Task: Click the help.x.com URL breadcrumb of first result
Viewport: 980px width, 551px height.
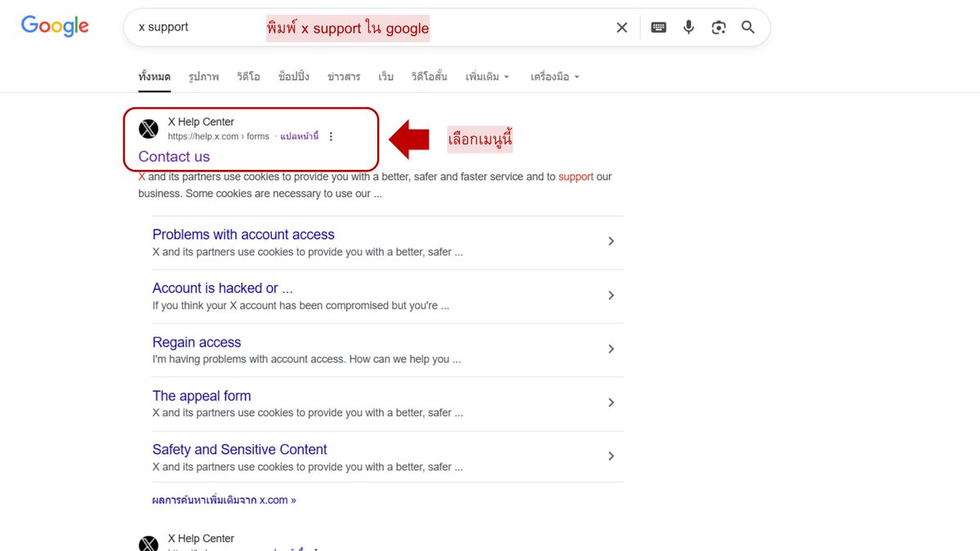Action: pyautogui.click(x=218, y=136)
